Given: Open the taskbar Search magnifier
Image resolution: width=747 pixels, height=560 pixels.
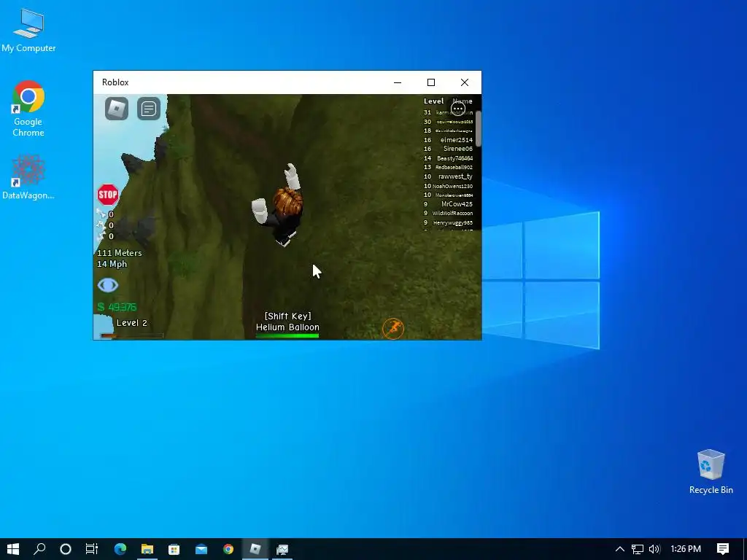Looking at the screenshot, I should [39, 549].
